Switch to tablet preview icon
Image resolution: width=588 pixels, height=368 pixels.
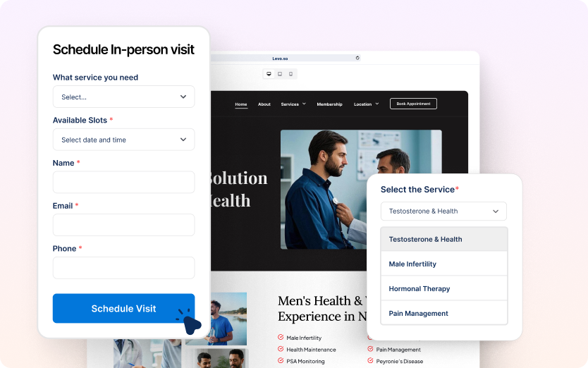click(280, 74)
